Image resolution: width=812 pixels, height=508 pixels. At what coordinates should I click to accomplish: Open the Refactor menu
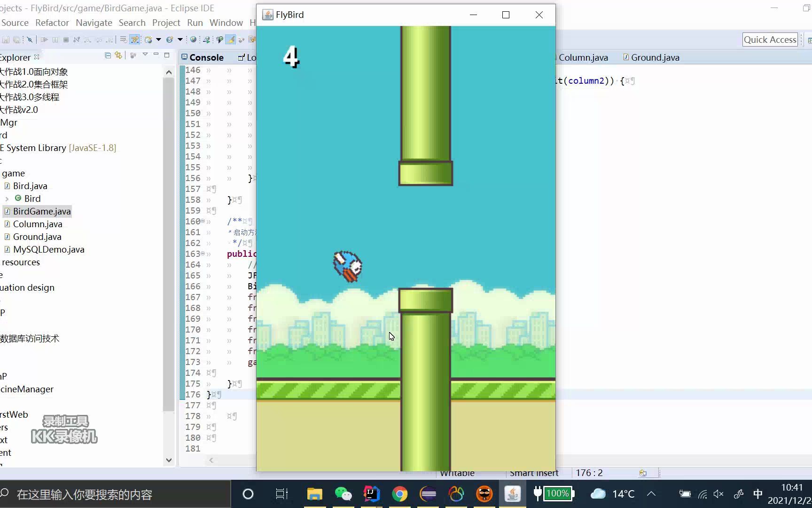point(52,23)
